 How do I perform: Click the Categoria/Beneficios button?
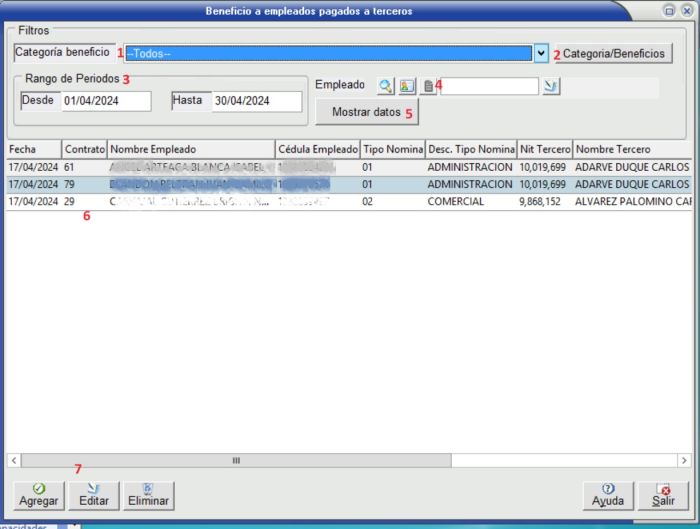(x=613, y=53)
